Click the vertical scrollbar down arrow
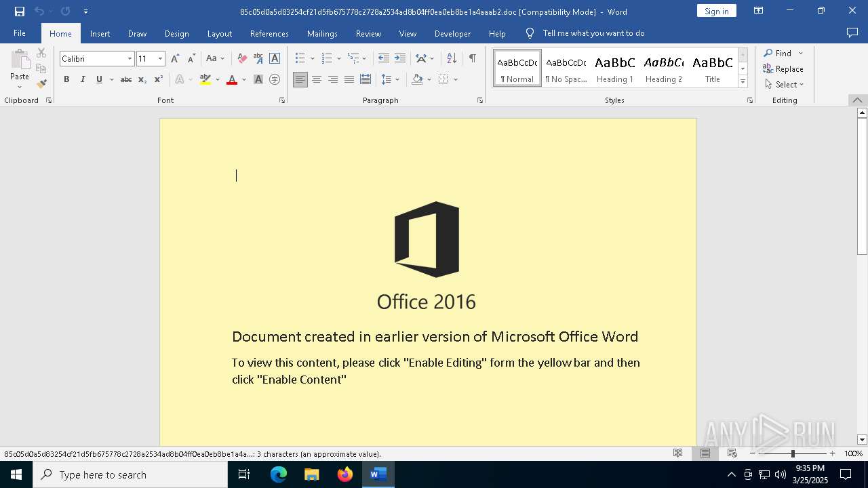The height and width of the screenshot is (488, 868). pyautogui.click(x=862, y=439)
